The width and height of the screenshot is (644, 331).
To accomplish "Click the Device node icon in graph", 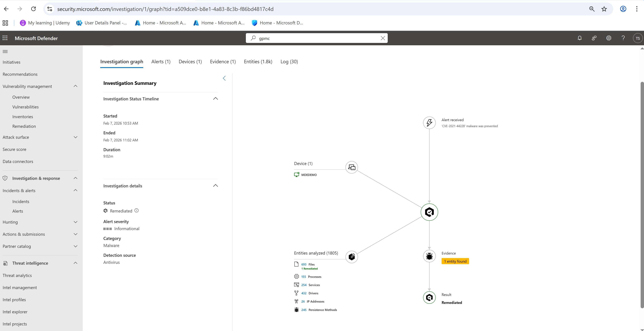I will (351, 167).
